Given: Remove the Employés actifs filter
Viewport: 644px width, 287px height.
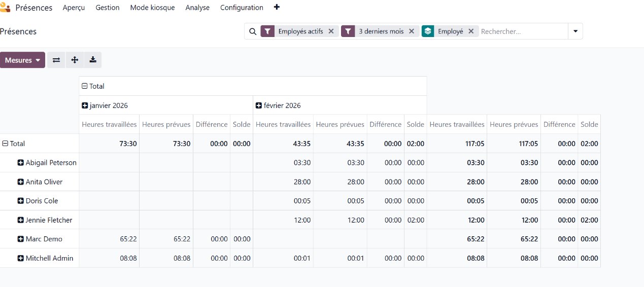Looking at the screenshot, I should coord(331,31).
